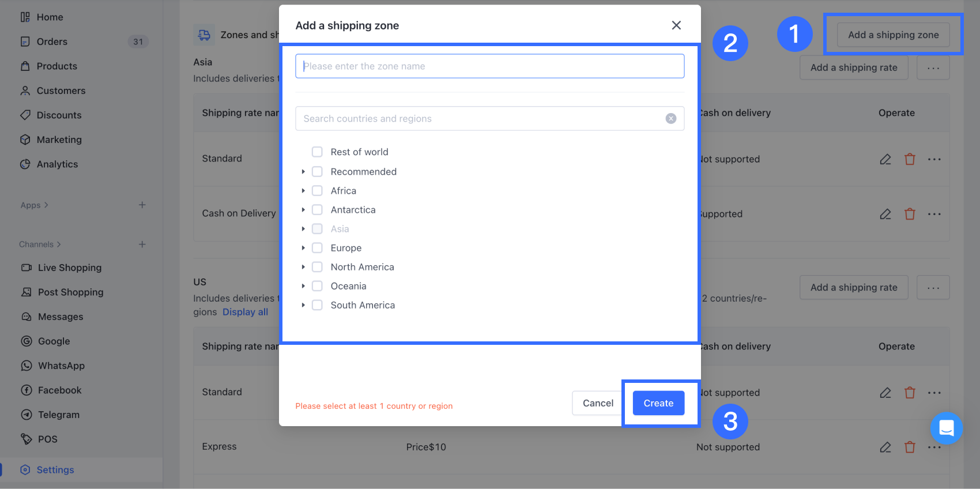Screen dimensions: 980x489
Task: Select the North America checkbox
Action: click(317, 267)
